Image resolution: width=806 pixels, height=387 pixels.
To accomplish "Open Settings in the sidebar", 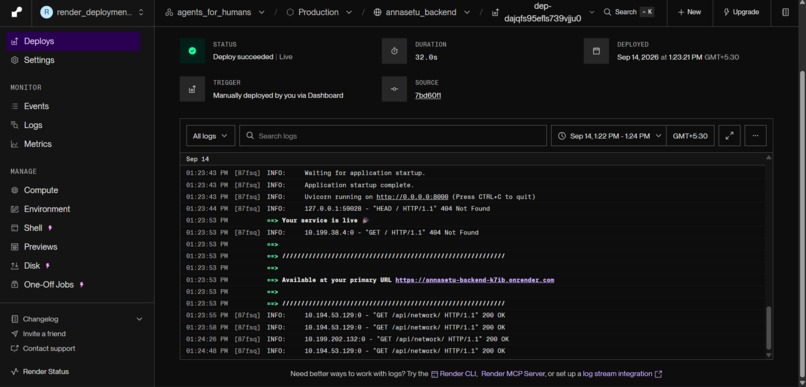I will click(x=72, y=60).
